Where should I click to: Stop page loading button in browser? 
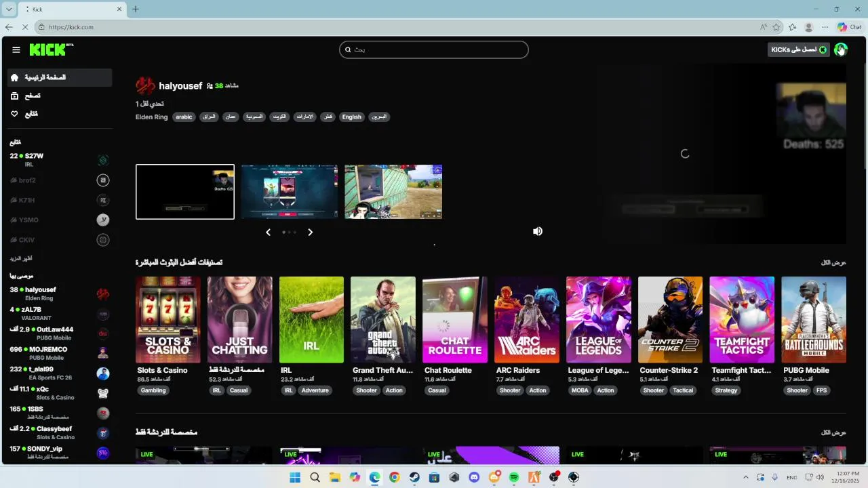tap(25, 27)
